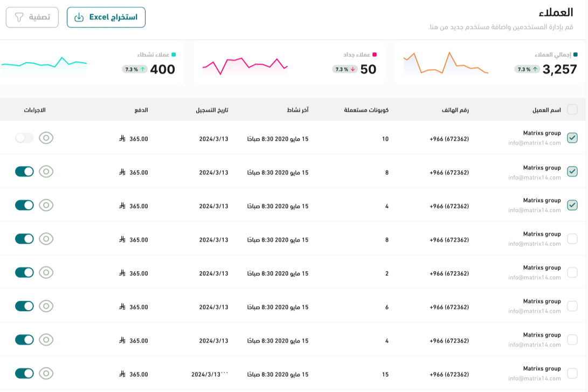Click the عملاء نشطاء 400 stat card
The width and height of the screenshot is (588, 392).
92,63
